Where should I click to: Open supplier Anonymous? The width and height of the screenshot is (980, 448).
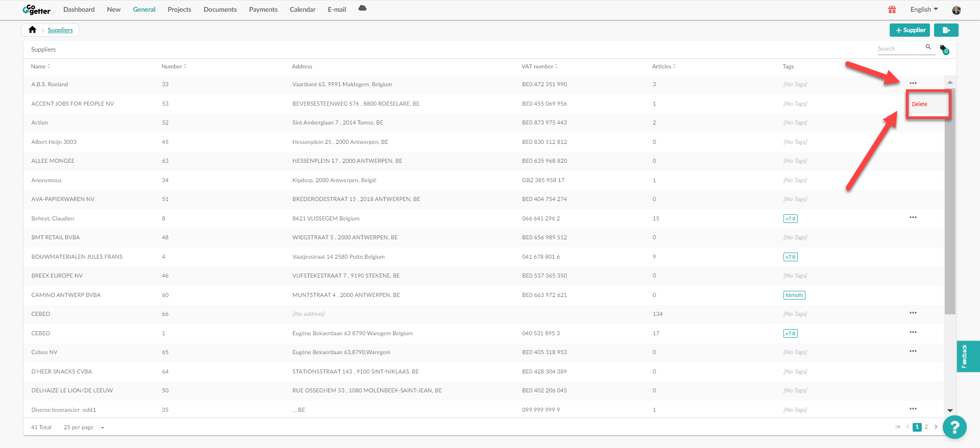point(46,180)
